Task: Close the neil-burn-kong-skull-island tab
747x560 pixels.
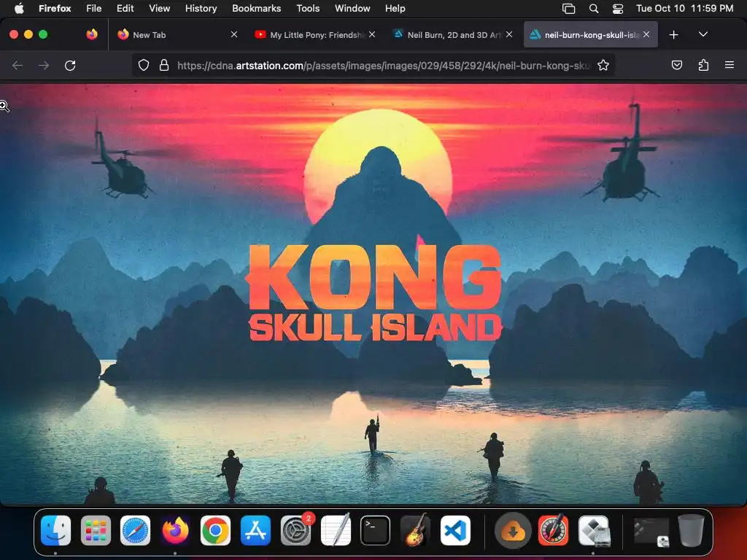Action: 646,34
